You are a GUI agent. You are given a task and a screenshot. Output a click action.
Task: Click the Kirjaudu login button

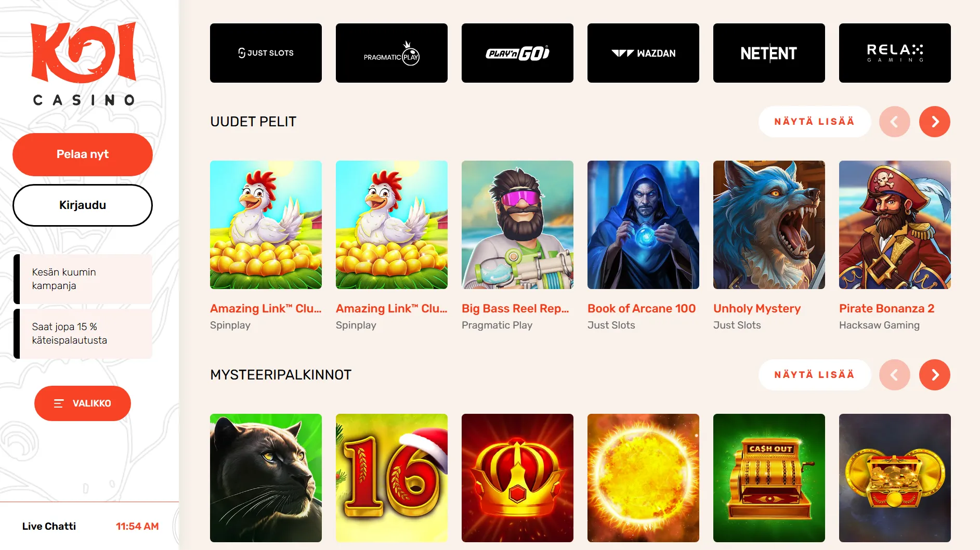(x=83, y=205)
